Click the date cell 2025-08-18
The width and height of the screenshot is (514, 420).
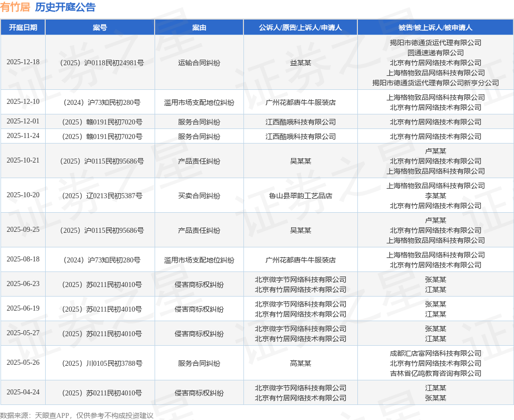(x=23, y=259)
